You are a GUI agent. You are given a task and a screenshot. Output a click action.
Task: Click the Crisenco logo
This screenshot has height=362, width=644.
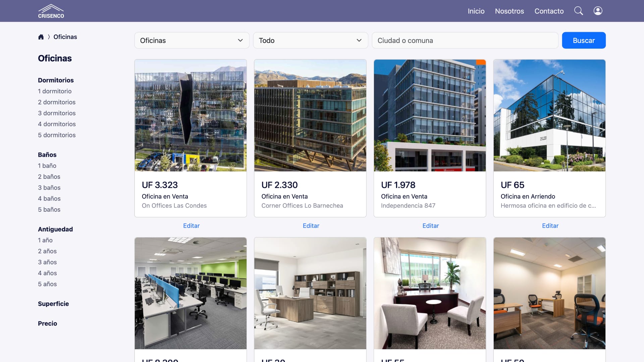click(51, 11)
